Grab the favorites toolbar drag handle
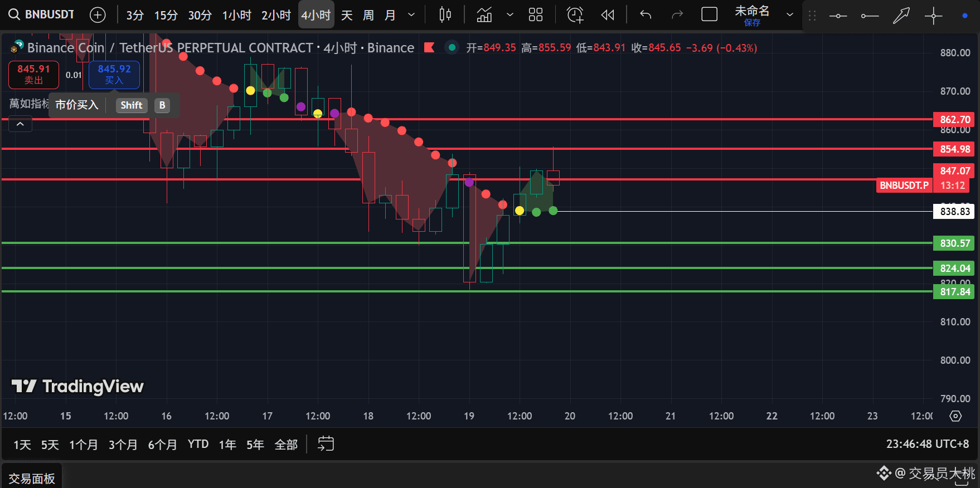Image resolution: width=980 pixels, height=488 pixels. 812,16
